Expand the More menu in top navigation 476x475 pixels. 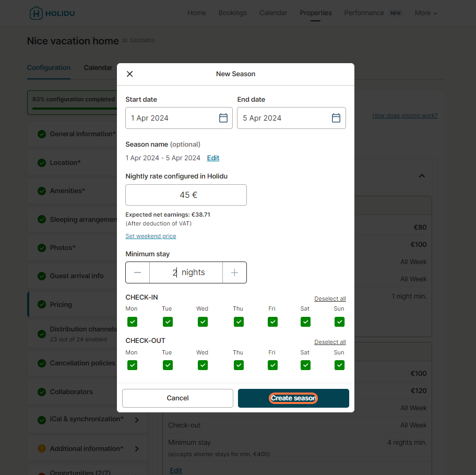point(426,13)
